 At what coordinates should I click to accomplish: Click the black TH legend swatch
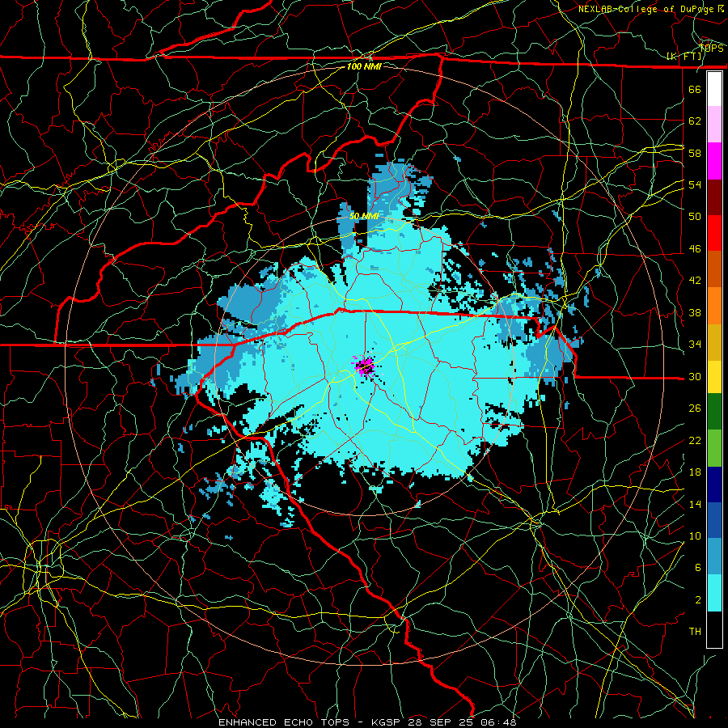714,629
